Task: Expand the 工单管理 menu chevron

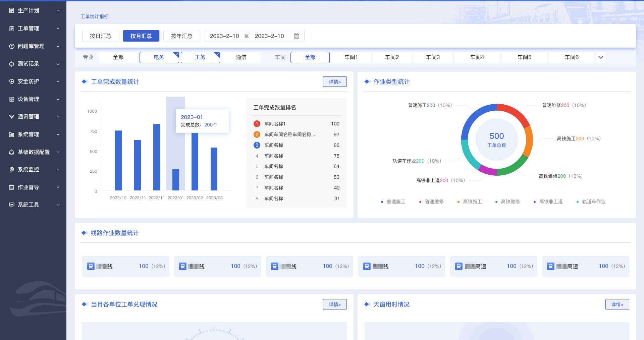Action: (58, 29)
